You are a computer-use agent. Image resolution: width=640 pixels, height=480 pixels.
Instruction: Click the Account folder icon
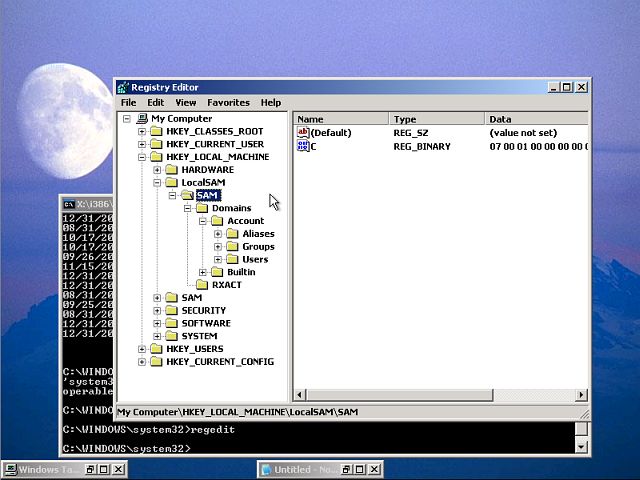217,221
